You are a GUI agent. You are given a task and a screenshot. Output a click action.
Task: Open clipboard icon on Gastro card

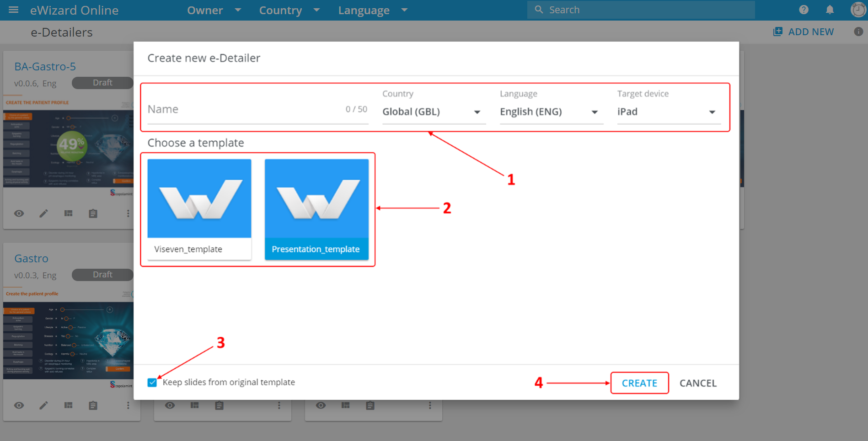tap(93, 405)
